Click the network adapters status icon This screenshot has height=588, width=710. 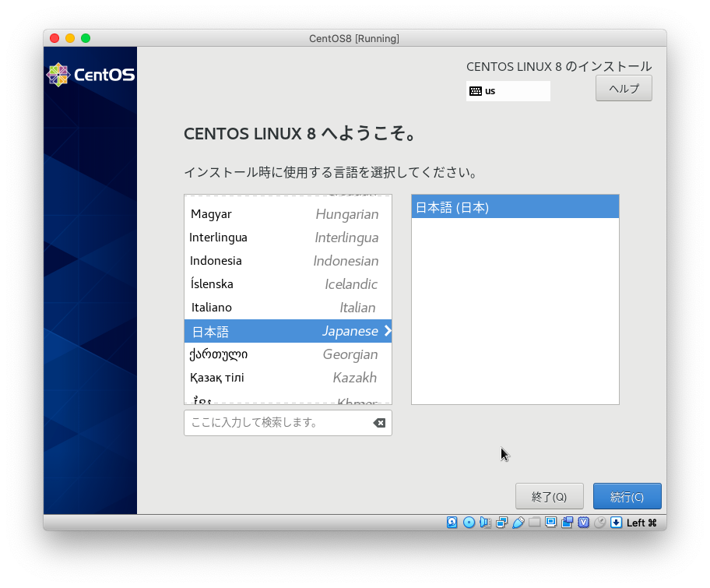[501, 523]
